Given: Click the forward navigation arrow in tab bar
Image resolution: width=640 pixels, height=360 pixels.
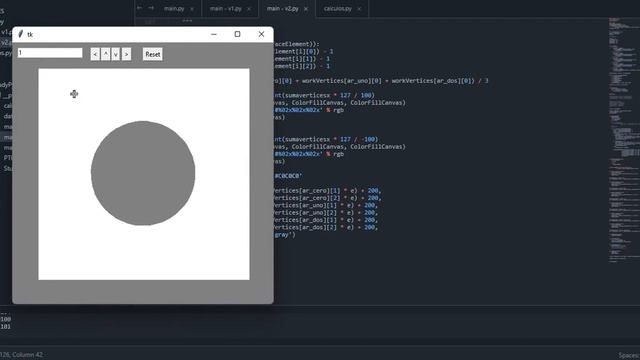Looking at the screenshot, I should coord(151,8).
